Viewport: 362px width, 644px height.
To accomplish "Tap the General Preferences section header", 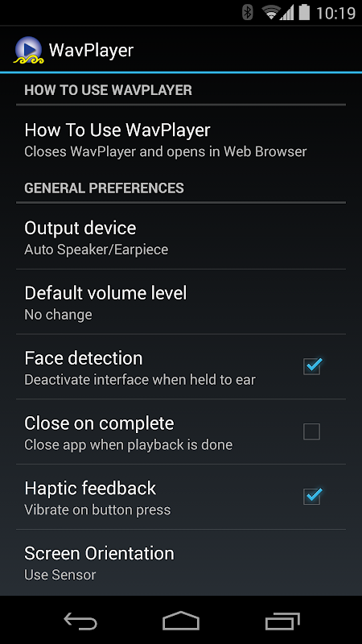I will [105, 188].
